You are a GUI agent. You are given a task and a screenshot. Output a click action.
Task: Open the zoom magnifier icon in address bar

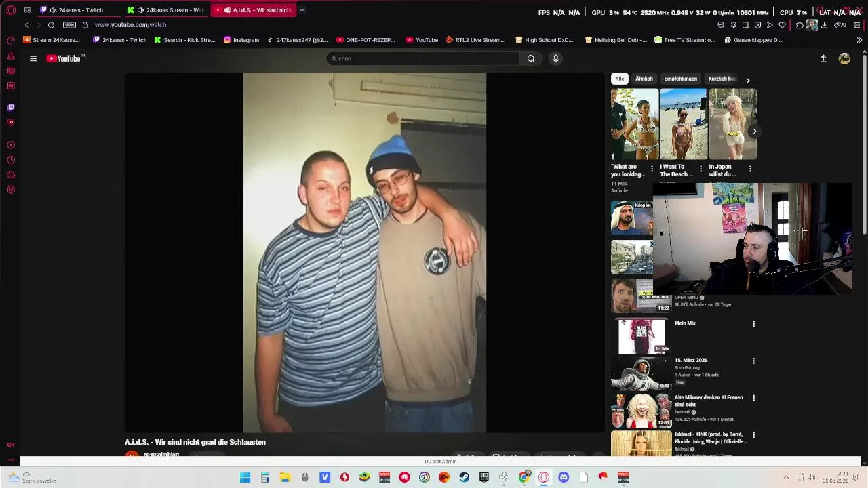pos(721,25)
